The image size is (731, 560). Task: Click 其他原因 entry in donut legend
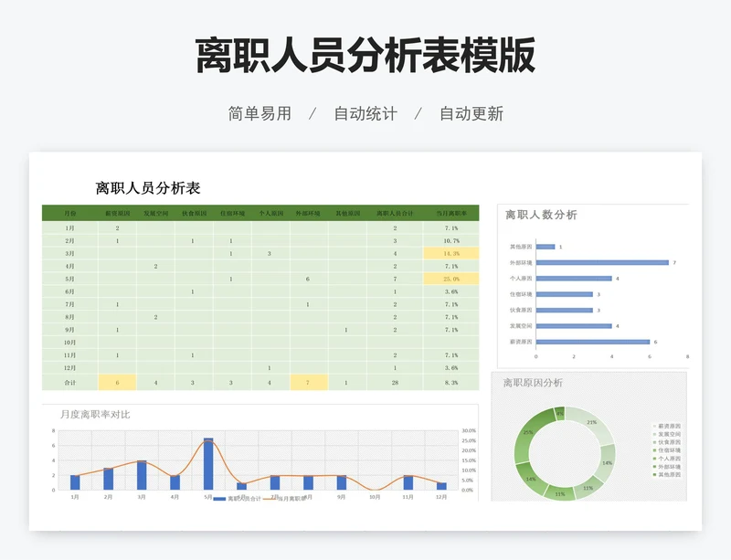click(667, 475)
